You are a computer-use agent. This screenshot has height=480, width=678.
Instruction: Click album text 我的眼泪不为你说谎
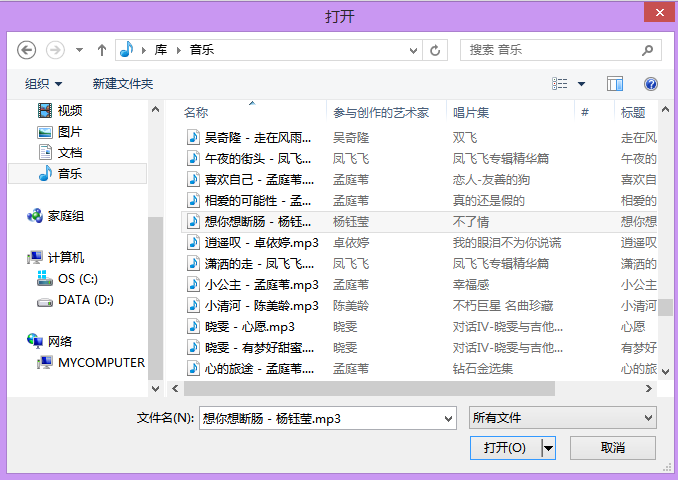[507, 243]
